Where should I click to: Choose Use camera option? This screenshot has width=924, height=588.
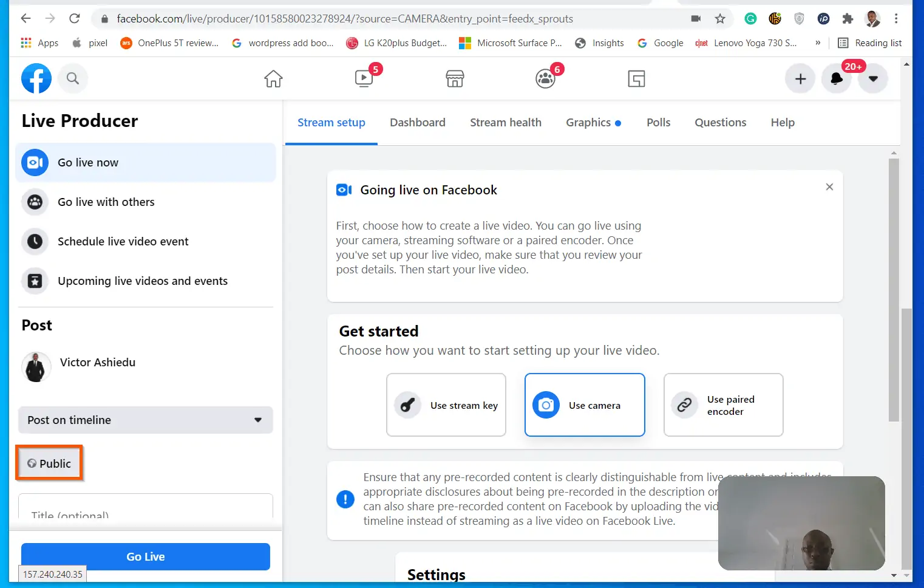(585, 405)
